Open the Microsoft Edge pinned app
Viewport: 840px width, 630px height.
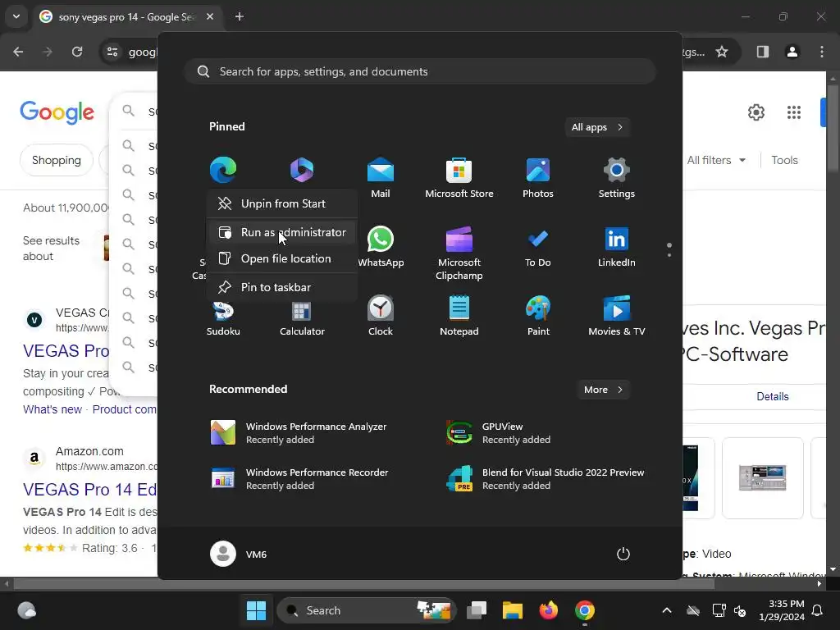tap(223, 170)
